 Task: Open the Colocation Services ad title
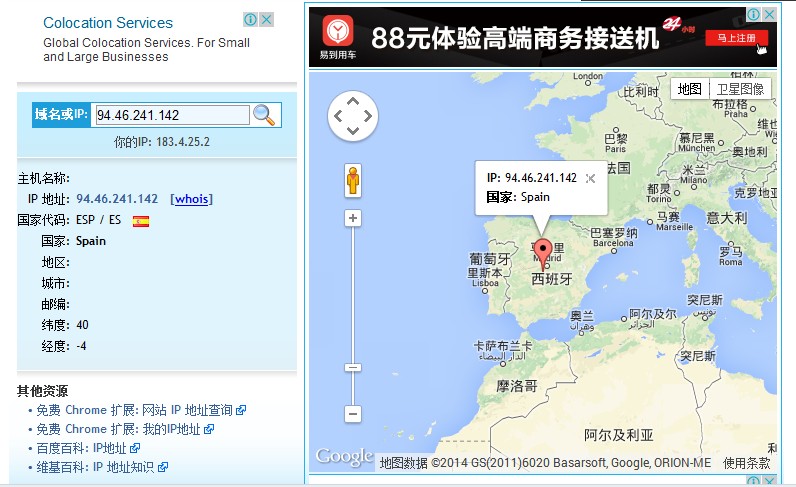(x=108, y=23)
